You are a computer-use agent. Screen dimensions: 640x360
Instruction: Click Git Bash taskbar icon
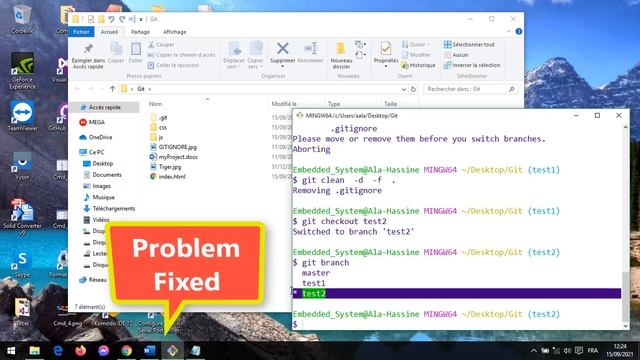click(x=172, y=351)
